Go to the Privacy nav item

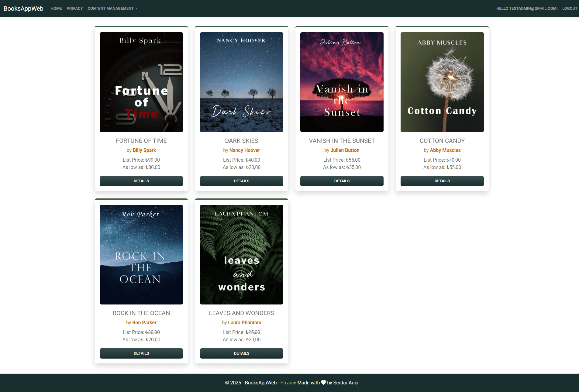click(x=75, y=9)
